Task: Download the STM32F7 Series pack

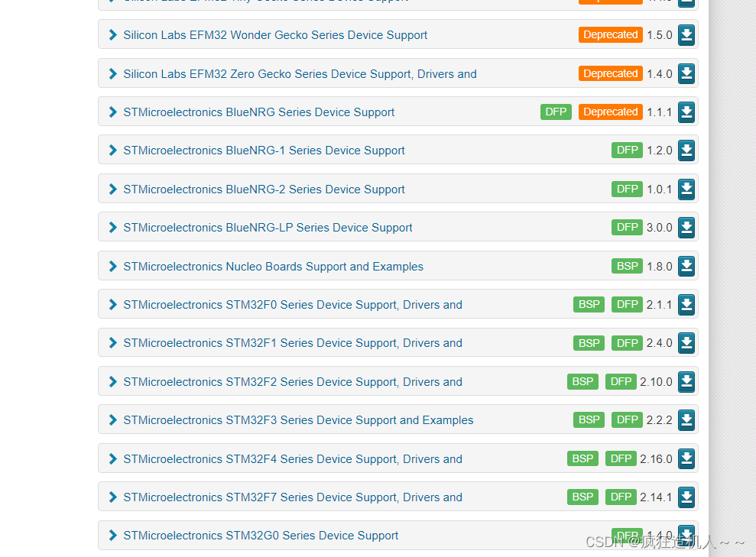Action: (686, 497)
